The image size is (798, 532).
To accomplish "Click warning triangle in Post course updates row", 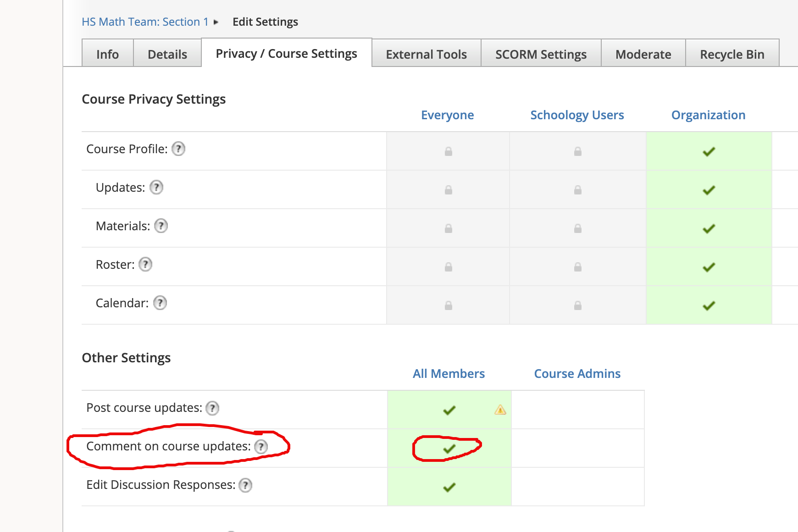I will [500, 410].
